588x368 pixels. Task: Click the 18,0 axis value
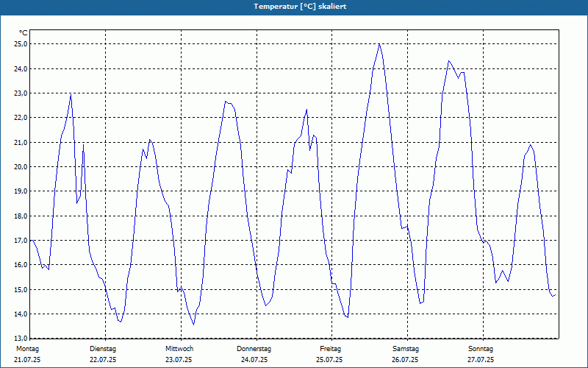click(21, 216)
